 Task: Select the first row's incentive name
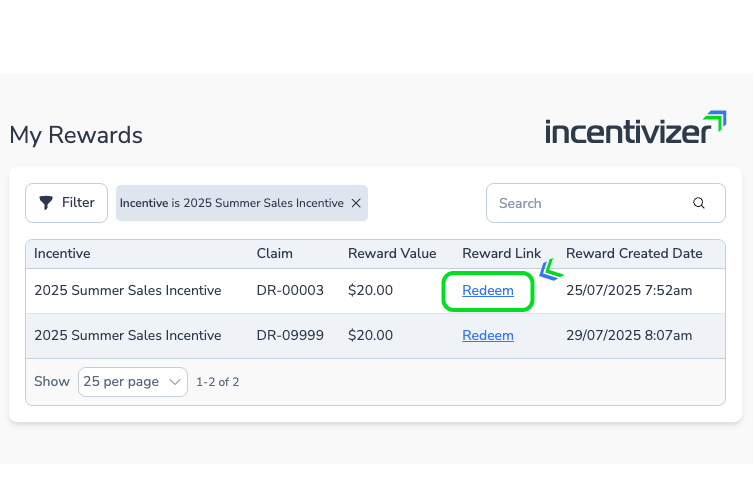point(127,291)
